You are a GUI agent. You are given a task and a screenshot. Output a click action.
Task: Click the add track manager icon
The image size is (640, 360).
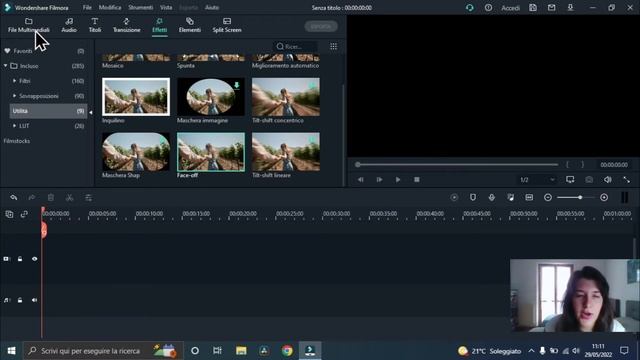tap(9, 214)
